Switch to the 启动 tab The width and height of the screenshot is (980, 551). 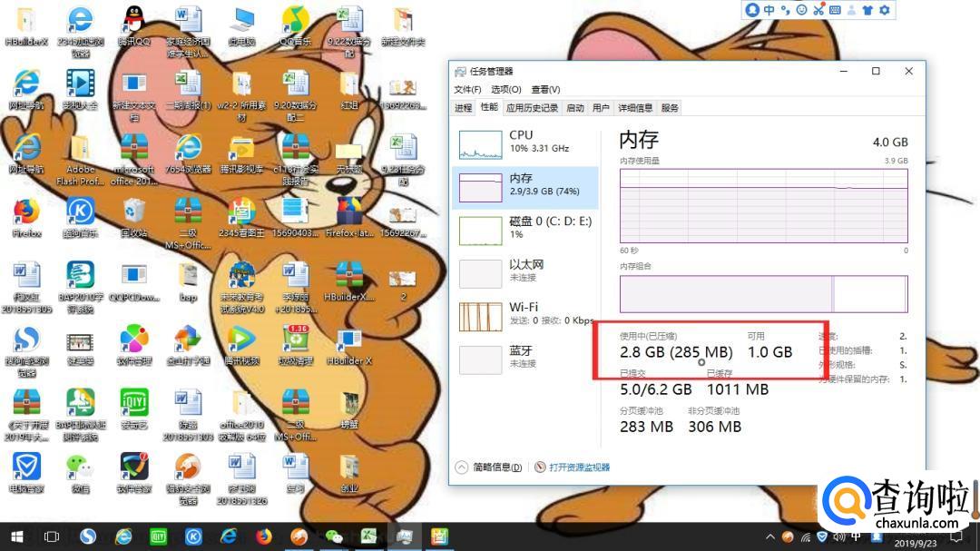(x=575, y=108)
